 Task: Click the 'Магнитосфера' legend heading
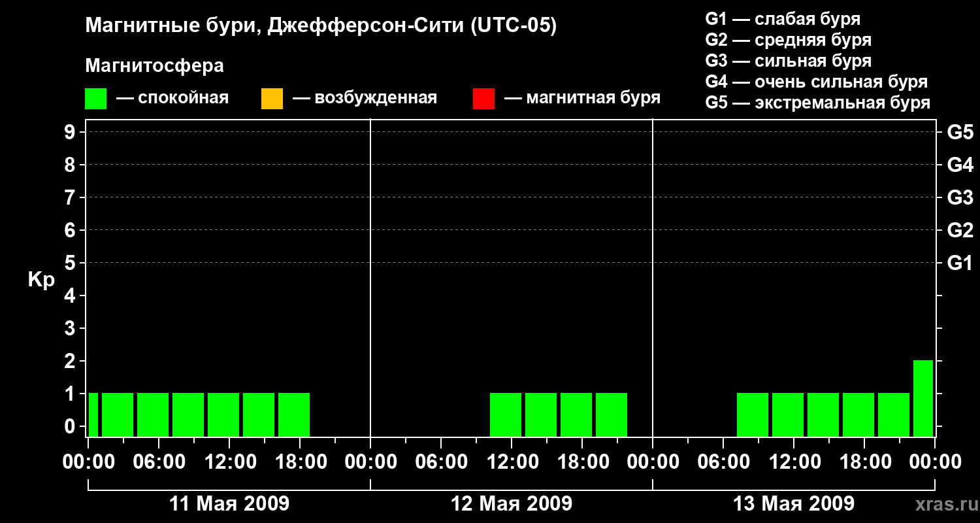coord(155,66)
